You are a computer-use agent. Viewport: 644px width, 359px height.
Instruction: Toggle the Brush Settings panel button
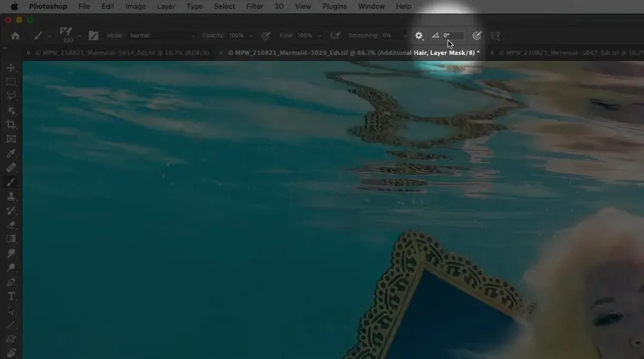(93, 36)
